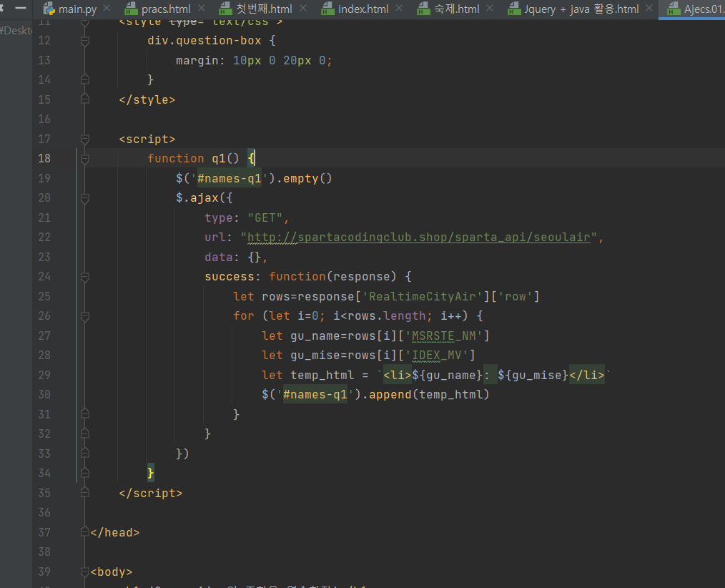Close the 숙제.html tab

(x=490, y=9)
